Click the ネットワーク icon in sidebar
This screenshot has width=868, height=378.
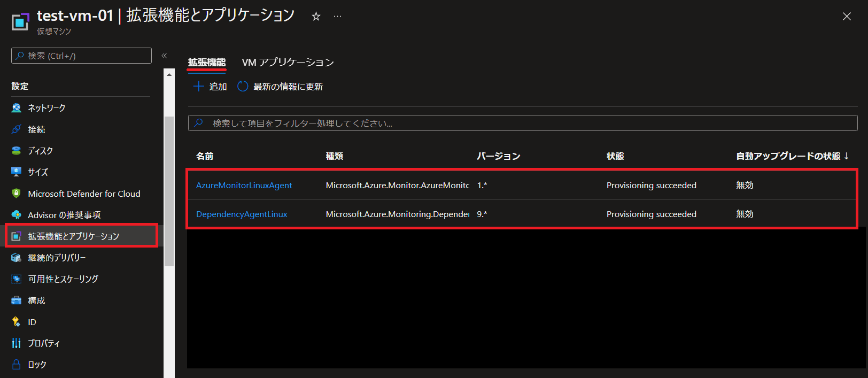pos(17,108)
